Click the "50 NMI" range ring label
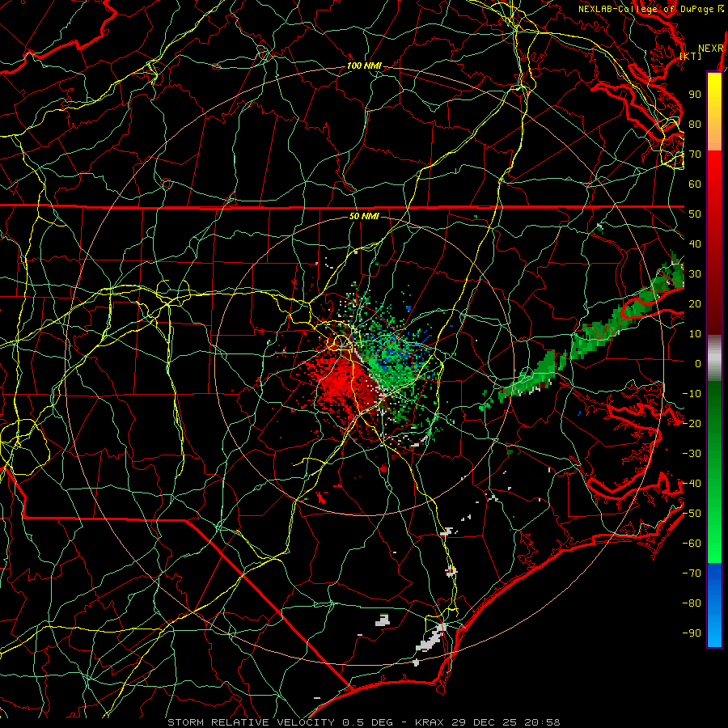The width and height of the screenshot is (728, 728). pyautogui.click(x=364, y=216)
